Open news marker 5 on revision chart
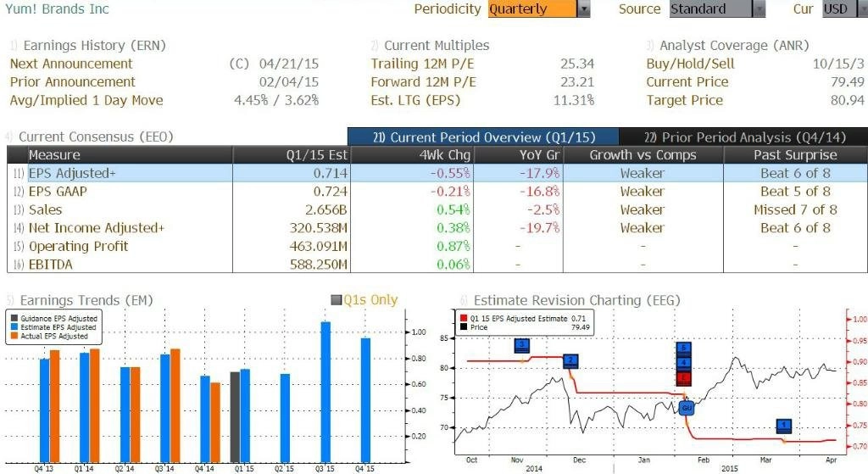The height and width of the screenshot is (474, 868). [x=684, y=349]
